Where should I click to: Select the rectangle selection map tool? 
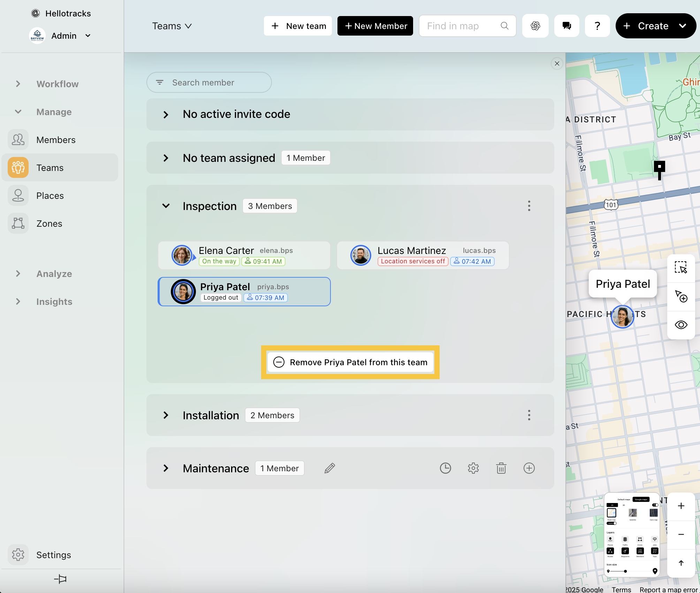coord(680,268)
